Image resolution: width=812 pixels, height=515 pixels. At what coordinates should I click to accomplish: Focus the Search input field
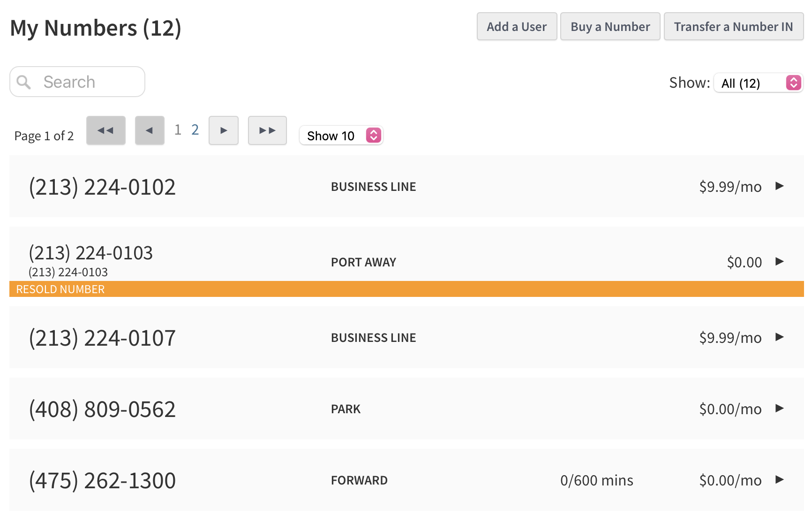tap(89, 82)
